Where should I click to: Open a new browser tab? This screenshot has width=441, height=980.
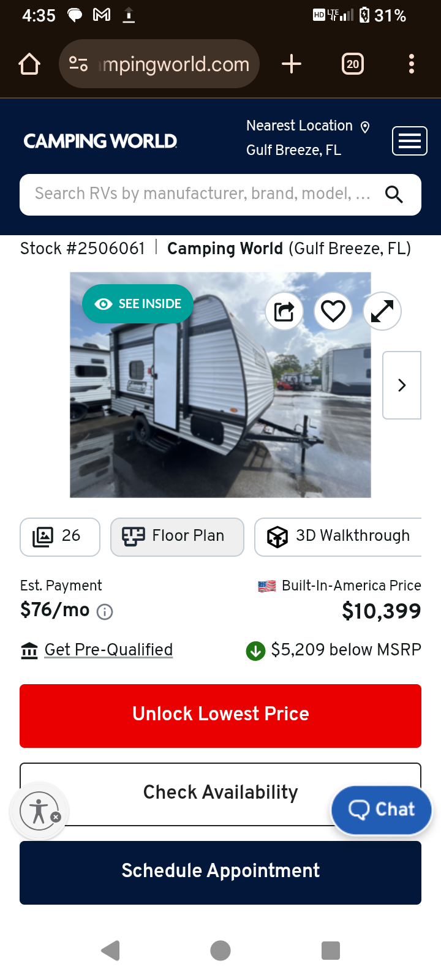[292, 64]
